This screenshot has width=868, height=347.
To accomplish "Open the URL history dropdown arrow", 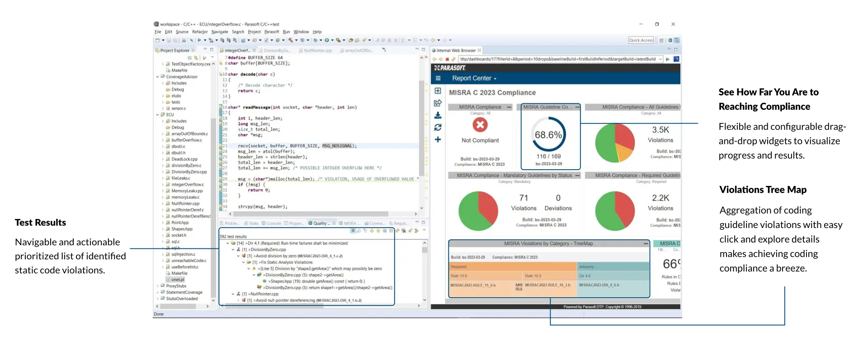I will click(660, 59).
